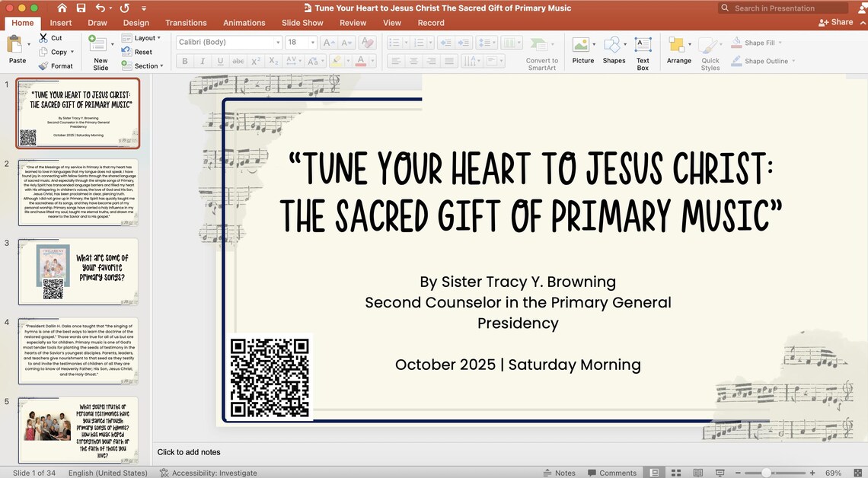Viewport: 868px width, 478px height.
Task: Switch to Reading view icon
Action: [698, 473]
